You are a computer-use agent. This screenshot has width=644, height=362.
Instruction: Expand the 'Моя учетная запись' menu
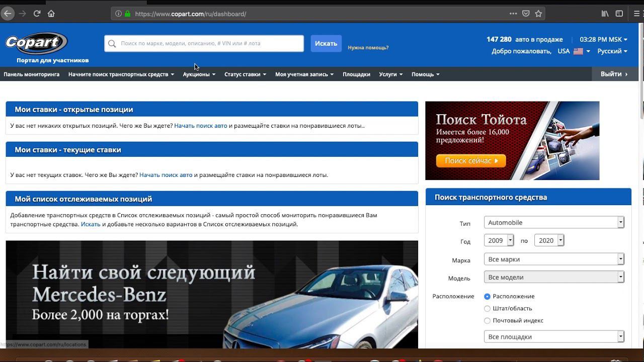[x=304, y=74]
